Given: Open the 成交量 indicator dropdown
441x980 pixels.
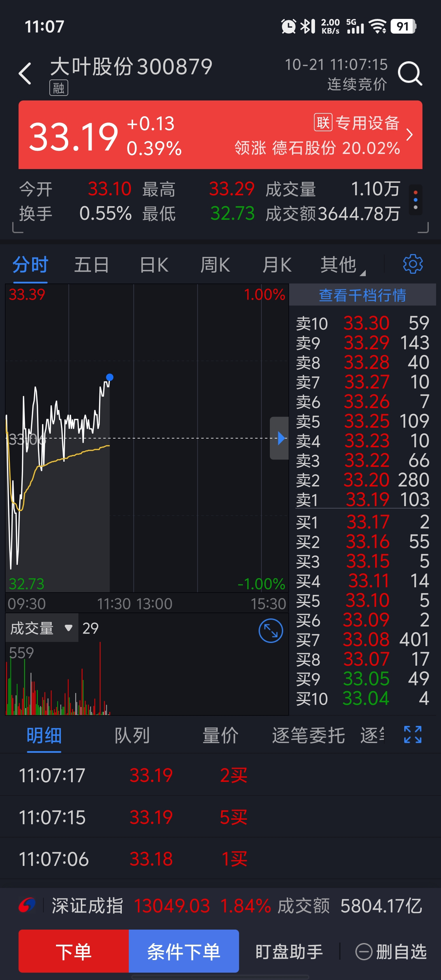Looking at the screenshot, I should pyautogui.click(x=41, y=628).
